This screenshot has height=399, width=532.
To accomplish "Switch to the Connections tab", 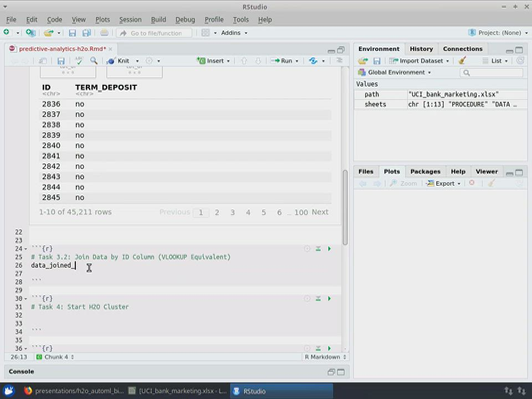I will coord(462,49).
